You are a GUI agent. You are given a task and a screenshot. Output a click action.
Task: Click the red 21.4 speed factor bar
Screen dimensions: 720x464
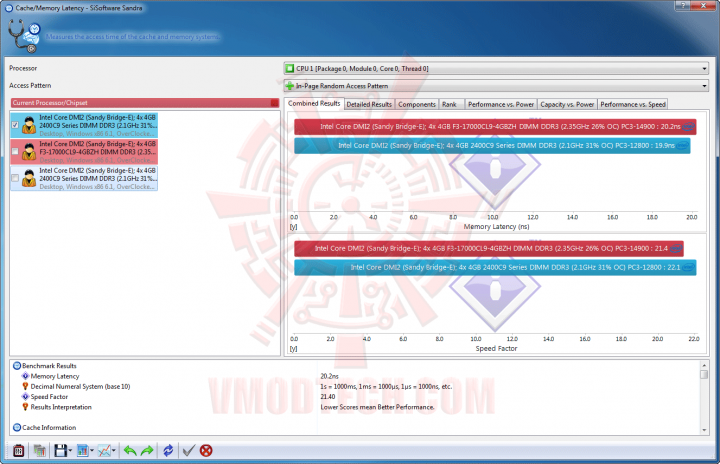[x=489, y=249]
